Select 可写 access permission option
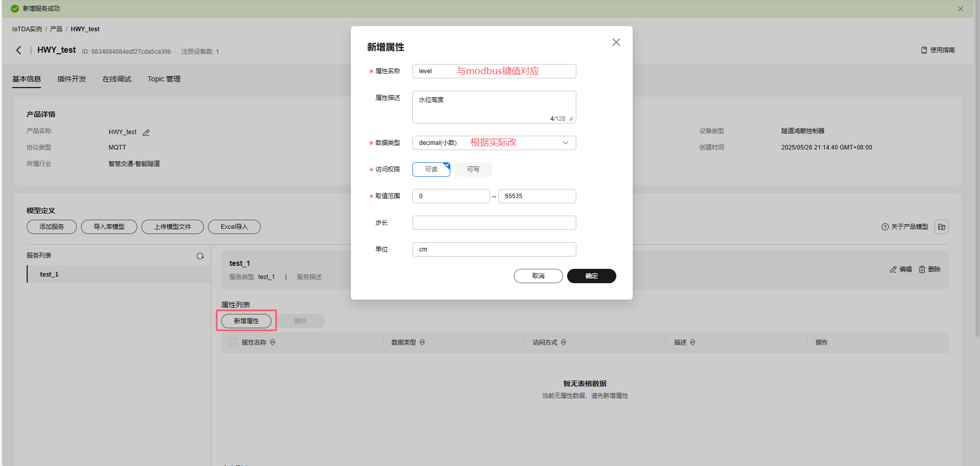 point(473,170)
